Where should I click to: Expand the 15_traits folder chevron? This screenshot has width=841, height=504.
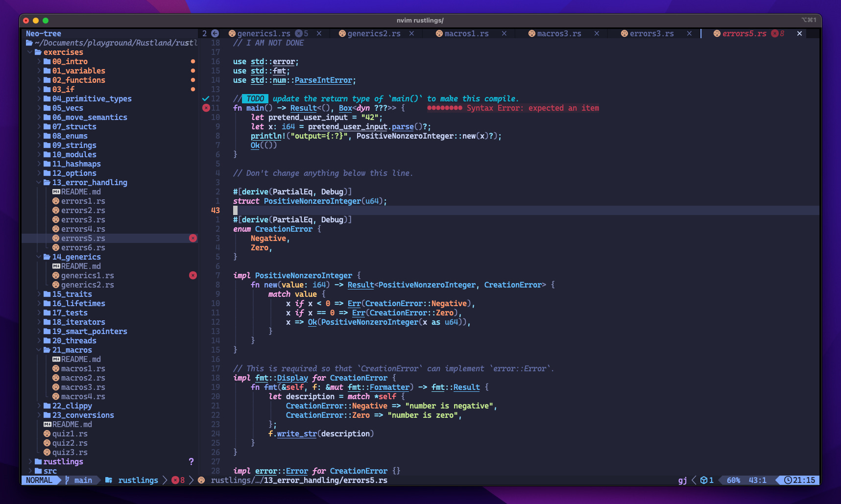tap(39, 294)
